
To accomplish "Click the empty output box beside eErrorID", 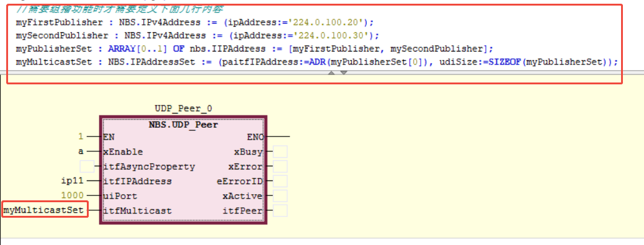I will tap(280, 181).
